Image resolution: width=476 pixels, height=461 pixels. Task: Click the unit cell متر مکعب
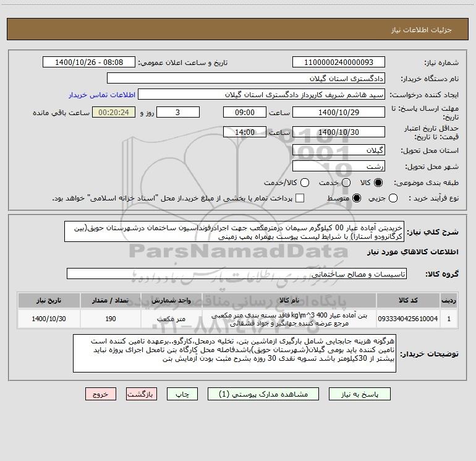click(171, 319)
